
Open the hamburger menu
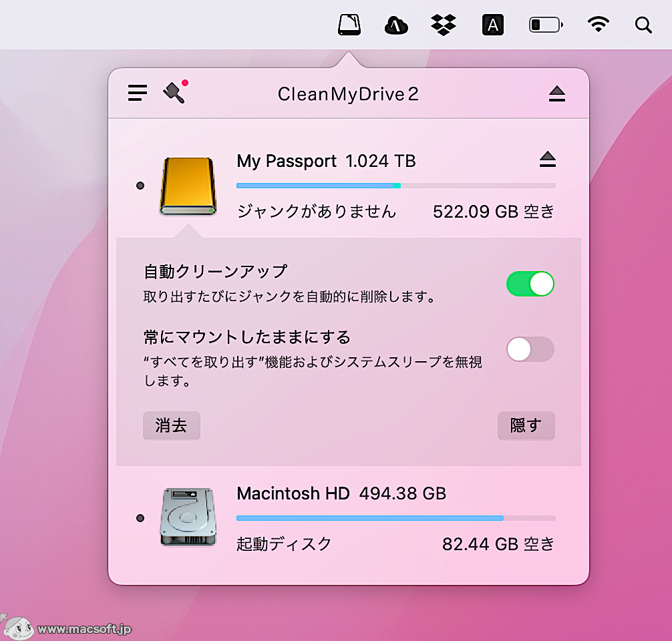pyautogui.click(x=137, y=93)
